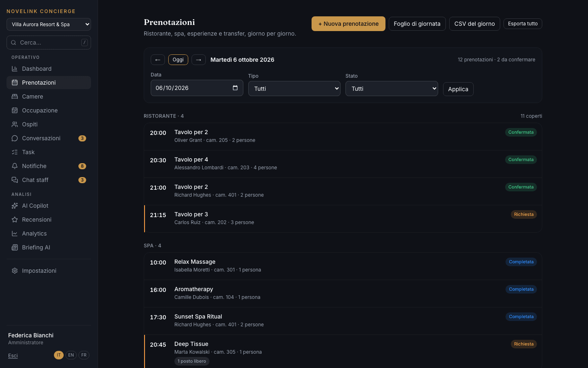
Task: Click the Chat staff badge showing 3
Action: click(82, 180)
